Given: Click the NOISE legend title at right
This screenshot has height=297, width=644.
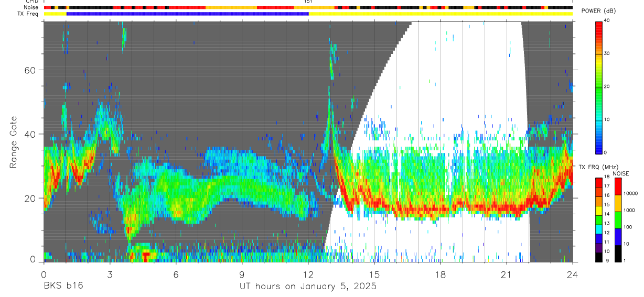Looking at the screenshot, I should [621, 173].
